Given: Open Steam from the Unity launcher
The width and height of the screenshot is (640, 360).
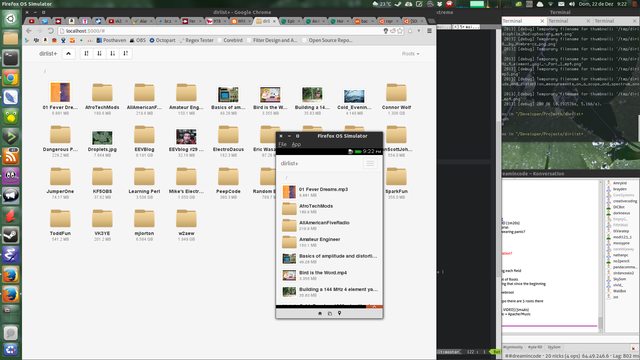Looking at the screenshot, I should click(x=11, y=235).
